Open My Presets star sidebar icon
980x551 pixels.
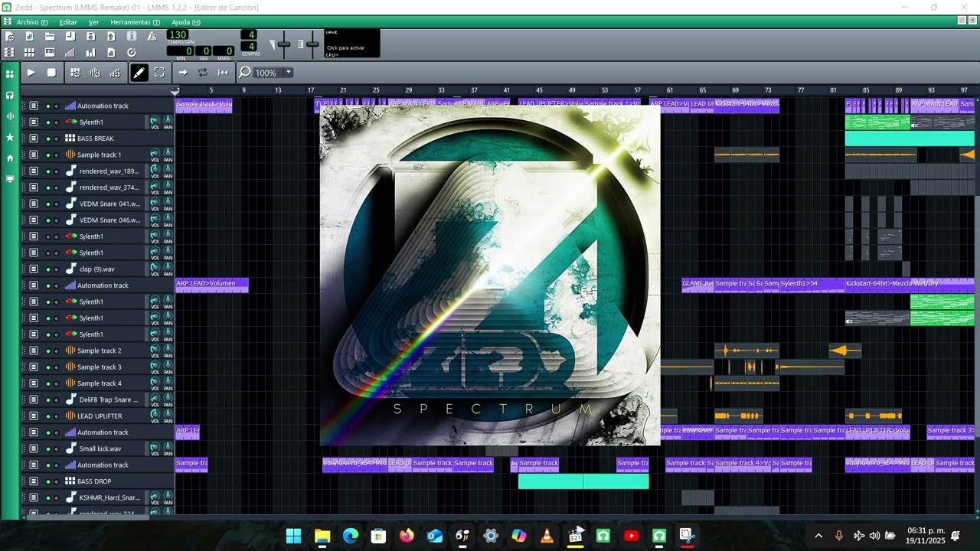click(10, 137)
